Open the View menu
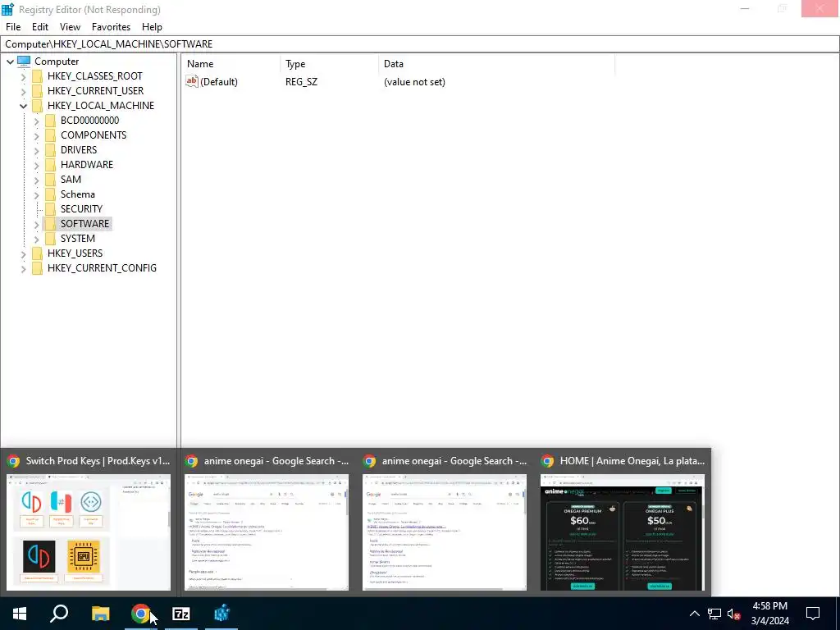This screenshot has height=630, width=840. point(70,27)
